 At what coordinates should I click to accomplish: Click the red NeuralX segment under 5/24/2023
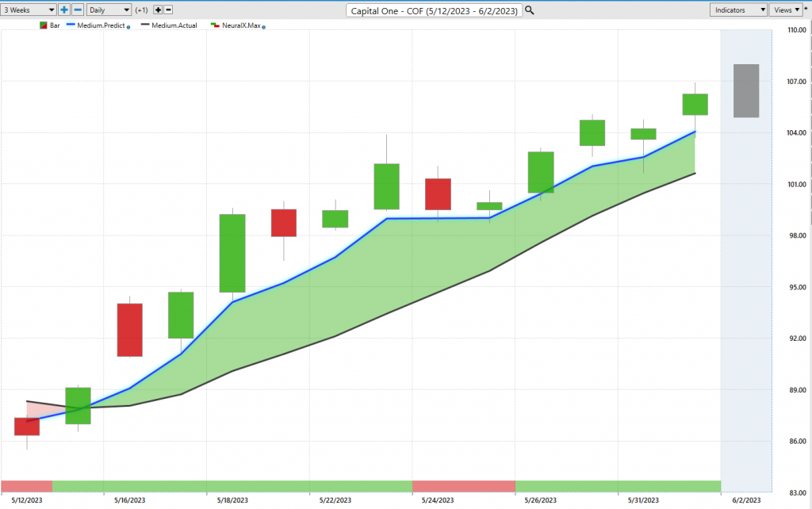coord(464,486)
